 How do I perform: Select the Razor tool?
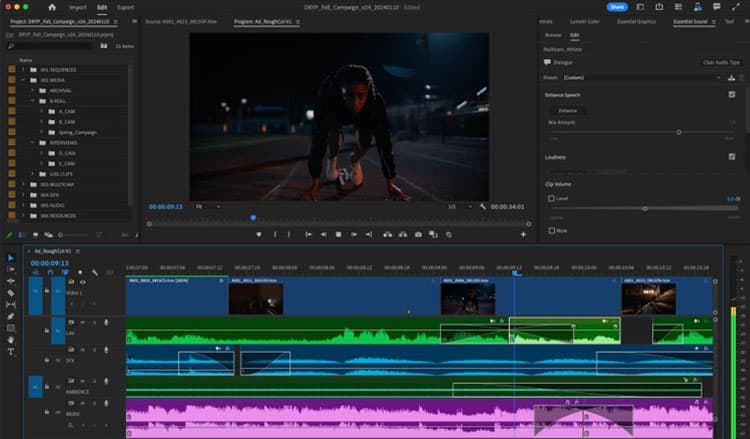tap(11, 293)
